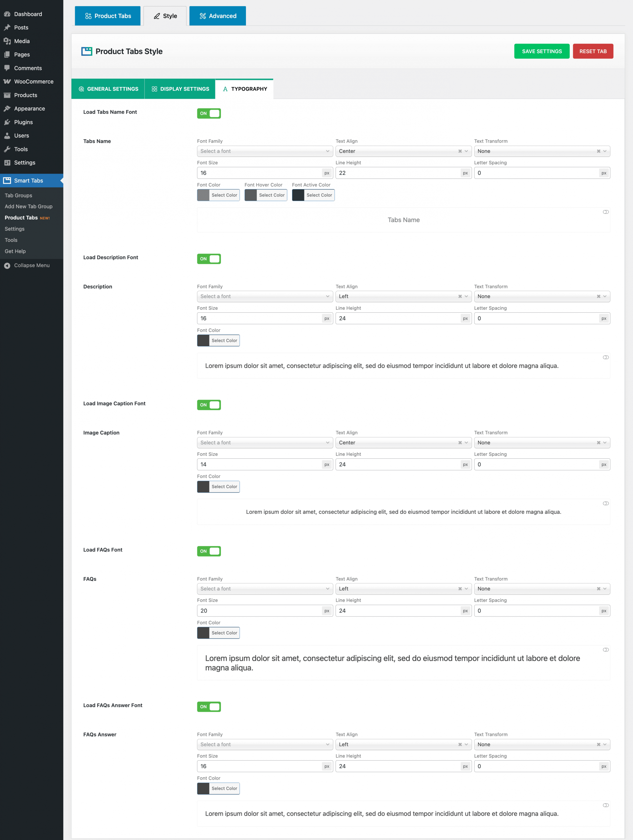Open the Advanced tab
The height and width of the screenshot is (840, 633).
217,16
